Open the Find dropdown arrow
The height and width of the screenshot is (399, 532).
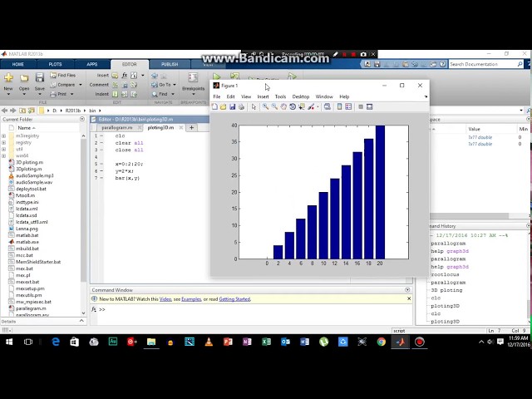(173, 94)
